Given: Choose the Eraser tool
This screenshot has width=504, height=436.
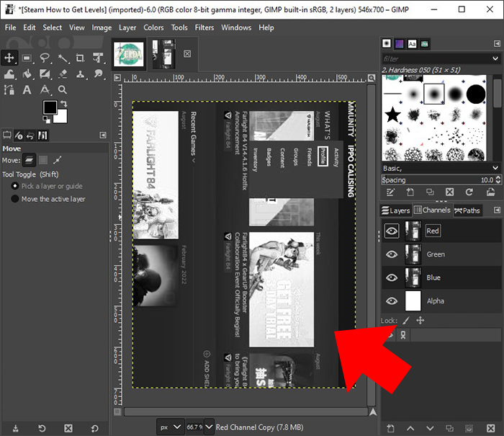Looking at the screenshot, I should point(62,74).
